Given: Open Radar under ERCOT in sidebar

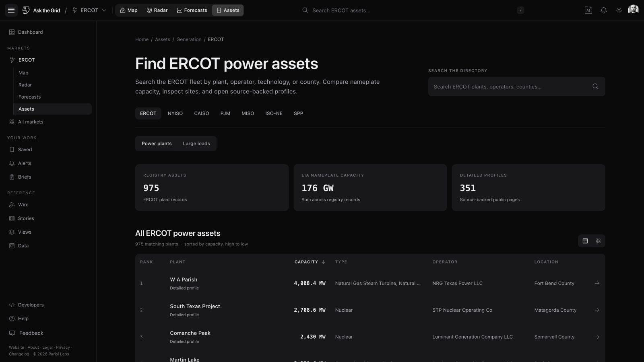Looking at the screenshot, I should [52, 85].
